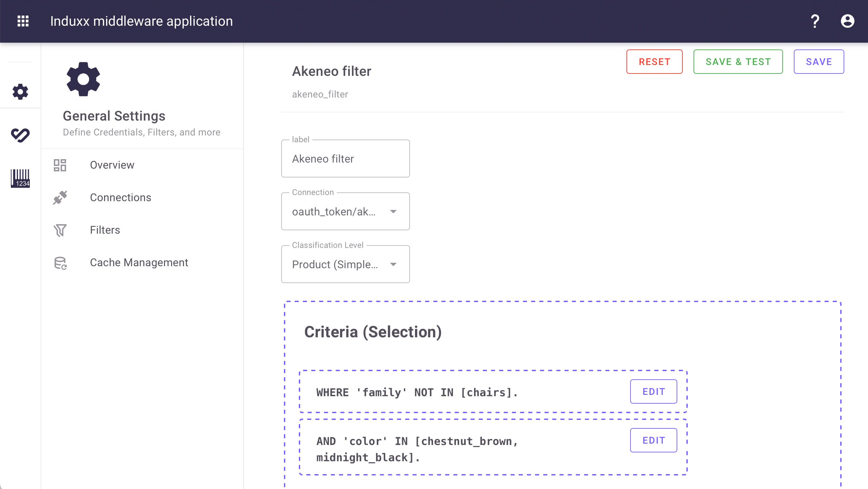The width and height of the screenshot is (868, 489).
Task: Select the settings gear in the left rail
Action: coord(20,92)
